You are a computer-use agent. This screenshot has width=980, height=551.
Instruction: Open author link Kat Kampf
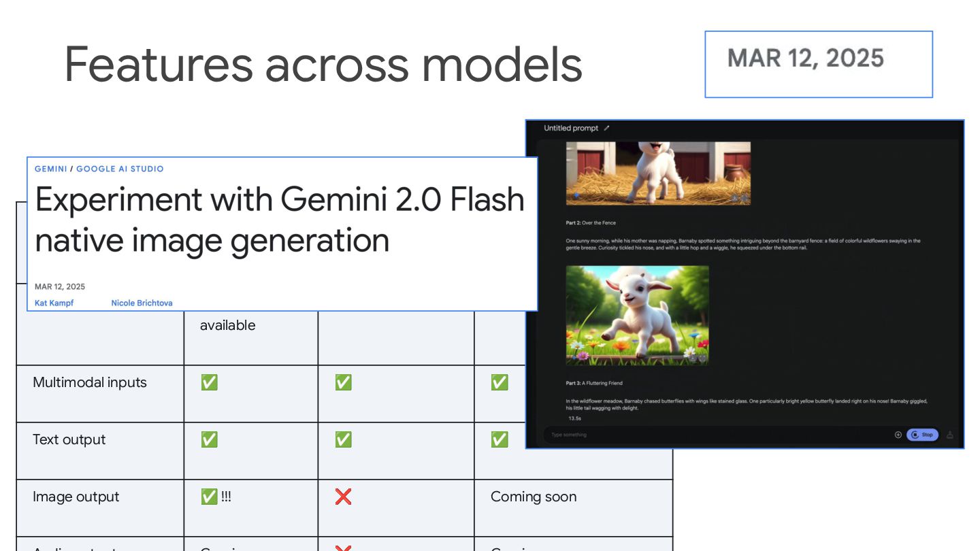54,303
